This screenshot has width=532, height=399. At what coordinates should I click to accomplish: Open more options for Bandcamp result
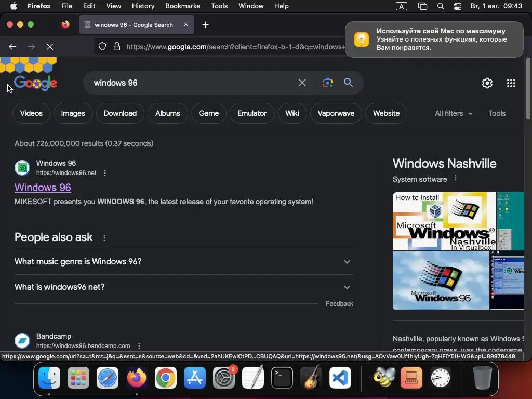[x=139, y=346]
